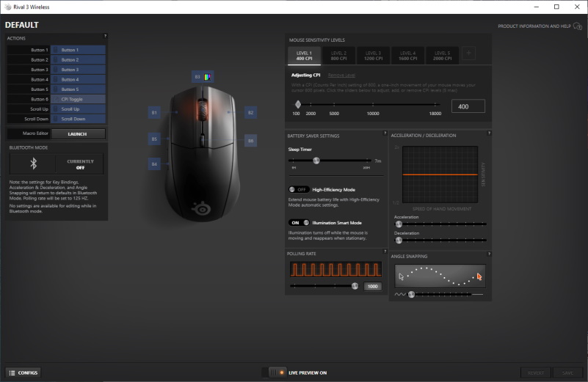Open Battery Saver Settings help question mark

coord(385,133)
